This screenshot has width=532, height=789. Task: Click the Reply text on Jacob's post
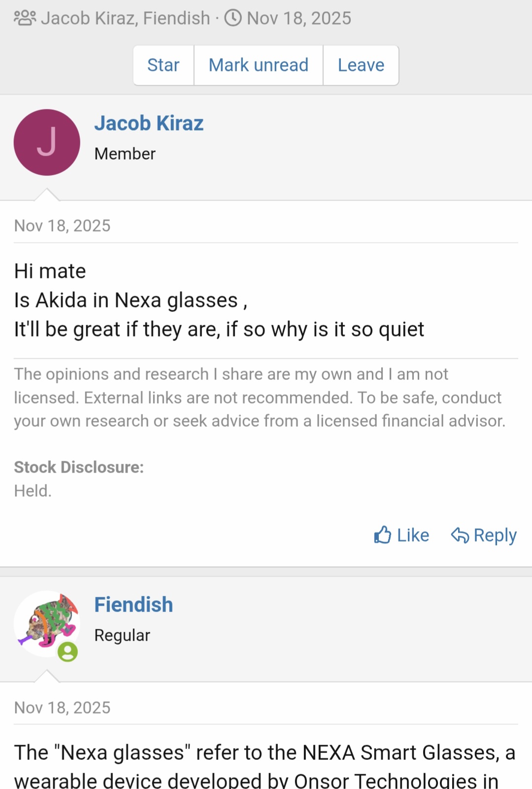[495, 535]
